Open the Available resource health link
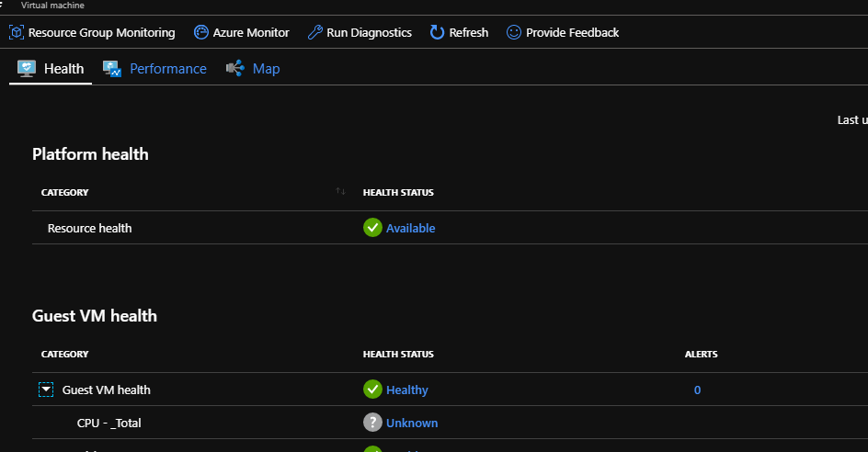This screenshot has height=452, width=868. click(410, 228)
